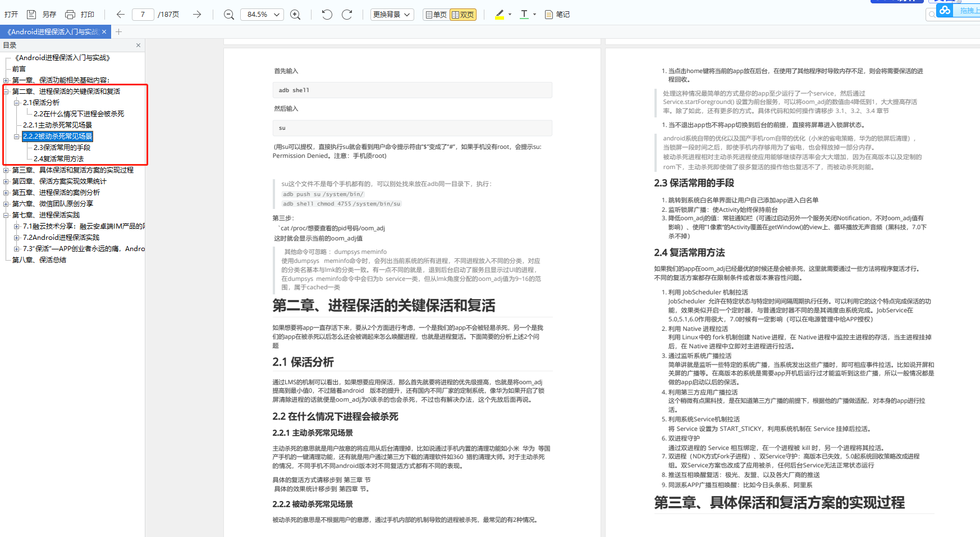Close the 目录 outline panel

pyautogui.click(x=138, y=45)
